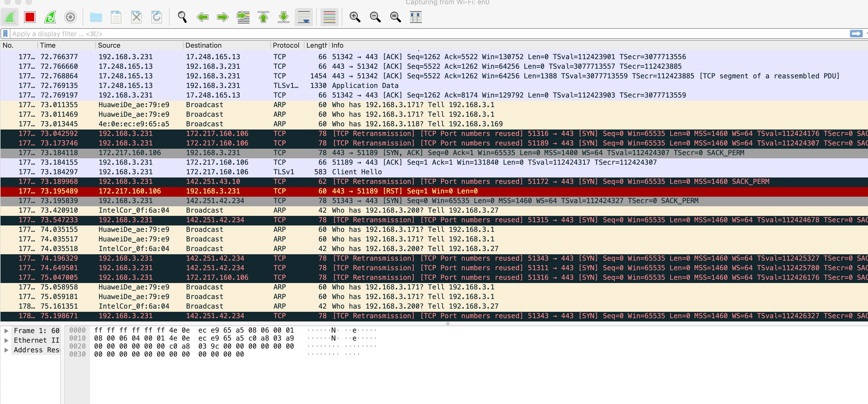The width and height of the screenshot is (868, 404).
Task: Select packet at time 72.766377
Action: click(434, 56)
